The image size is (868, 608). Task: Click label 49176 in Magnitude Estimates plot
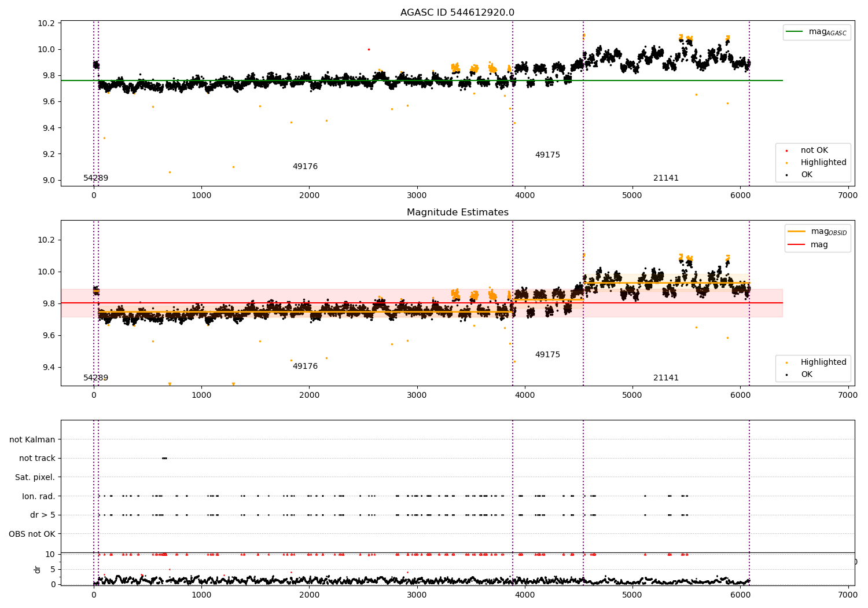pyautogui.click(x=305, y=367)
